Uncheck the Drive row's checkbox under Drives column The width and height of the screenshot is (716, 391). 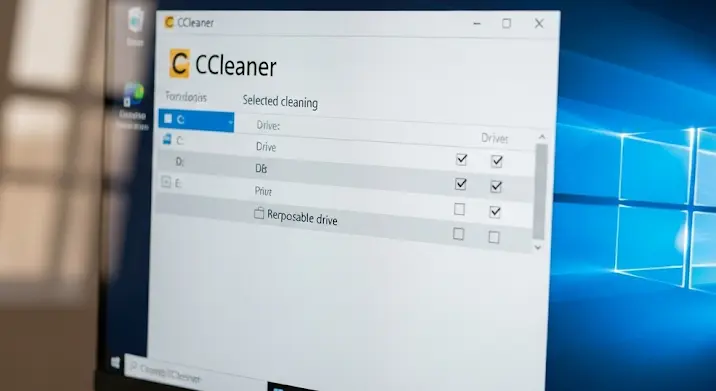pos(496,161)
